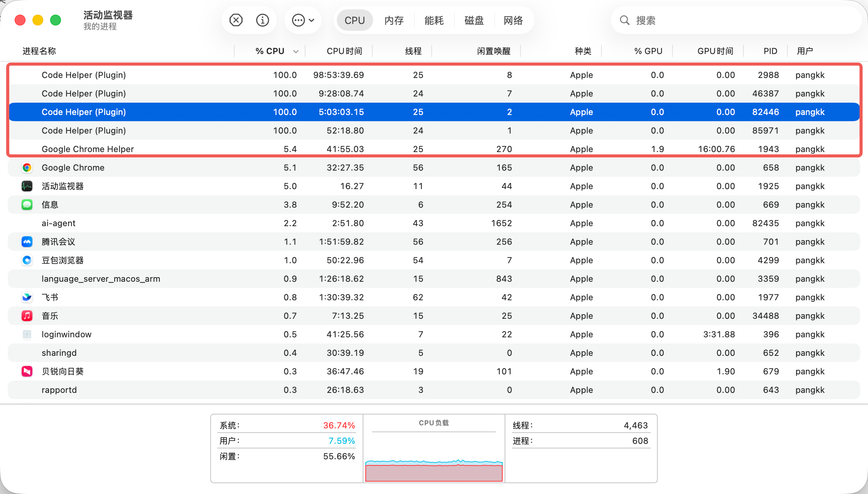Click the ellipsis more options icon
Screen dimensions: 868x494
tap(298, 20)
